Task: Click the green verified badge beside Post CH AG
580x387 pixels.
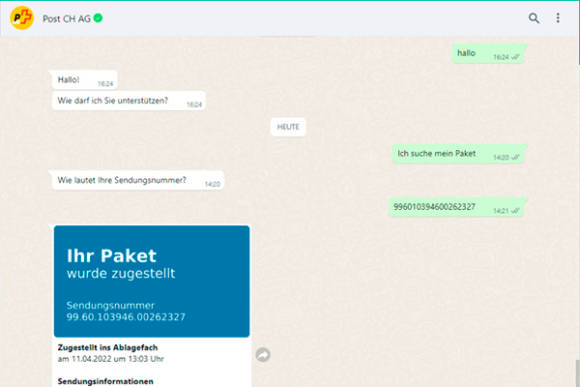Action: [98, 18]
